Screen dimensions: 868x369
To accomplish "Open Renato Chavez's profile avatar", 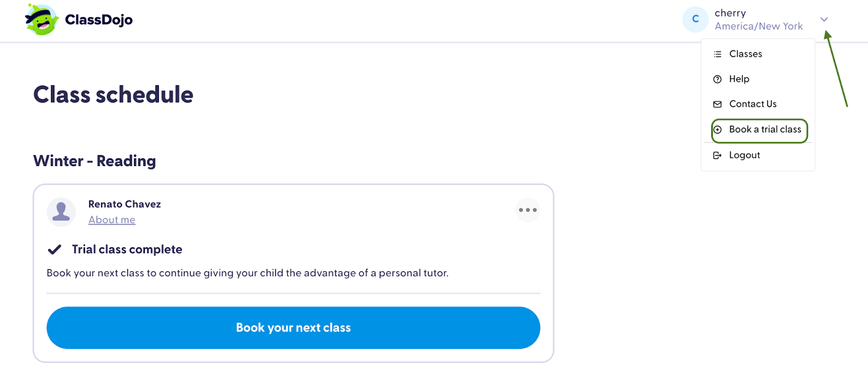I will [61, 212].
